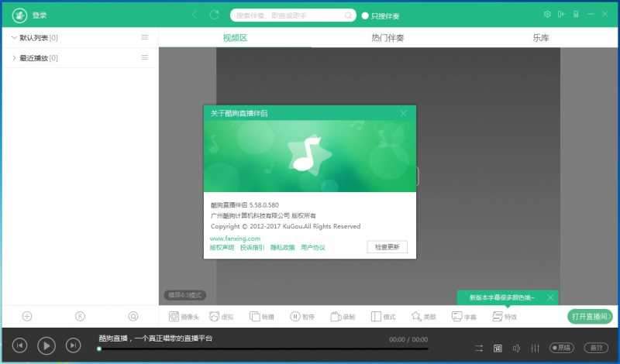Open the 版权声明 link in about dialog
The width and height of the screenshot is (620, 364).
coord(222,247)
